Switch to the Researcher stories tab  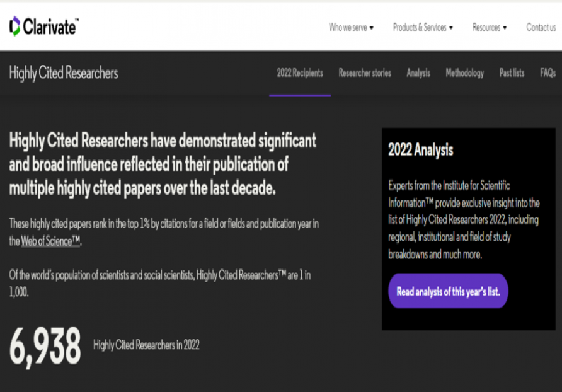pyautogui.click(x=365, y=73)
